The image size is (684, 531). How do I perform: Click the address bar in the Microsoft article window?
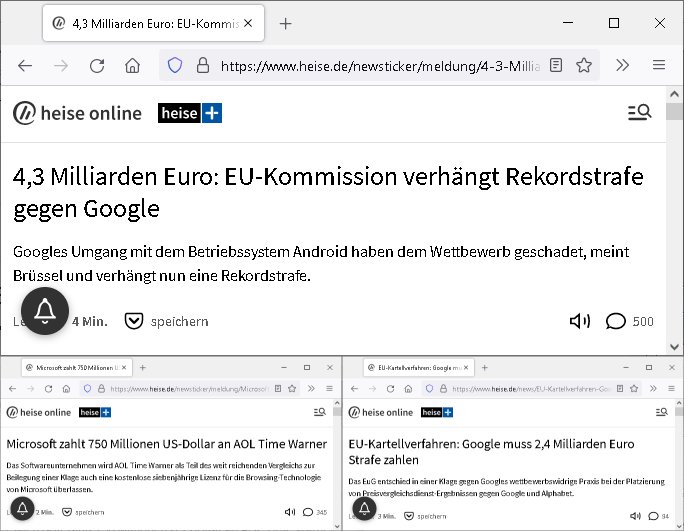[x=188, y=389]
